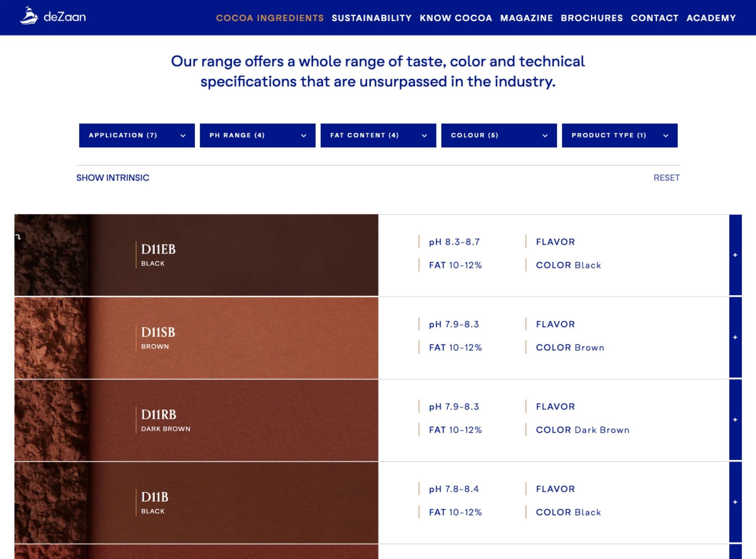
Task: Open the Magazine page
Action: pyautogui.click(x=526, y=18)
